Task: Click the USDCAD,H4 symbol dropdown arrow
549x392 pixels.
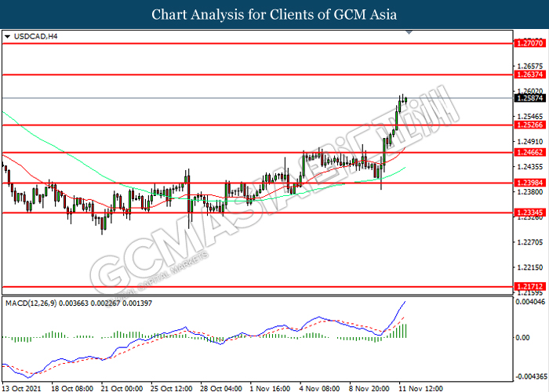Action: (x=7, y=36)
